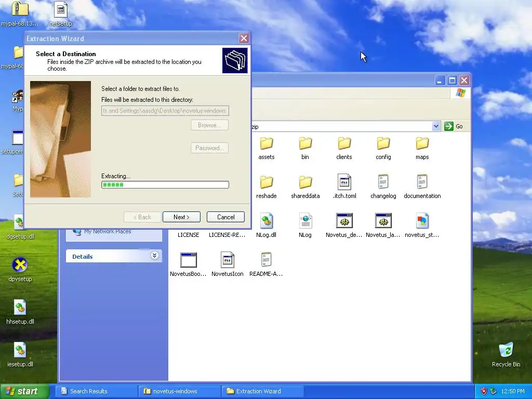Maximize the novetus-windows Explorer window

(452, 81)
